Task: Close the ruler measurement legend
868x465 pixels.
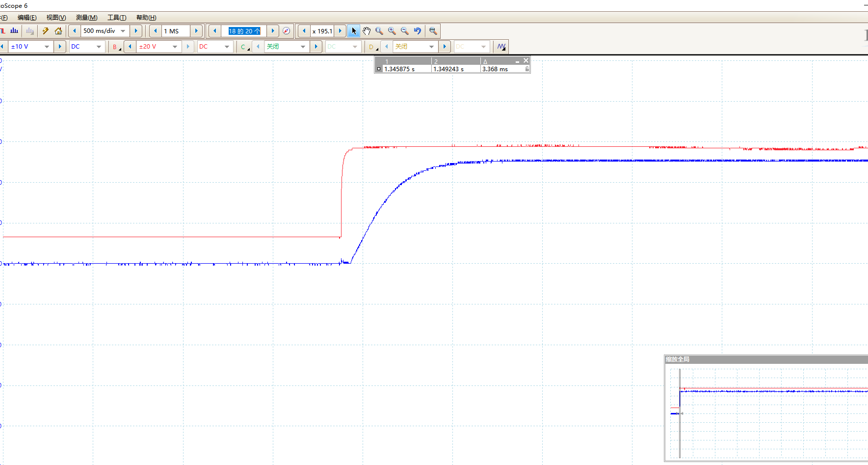Action: click(x=526, y=60)
